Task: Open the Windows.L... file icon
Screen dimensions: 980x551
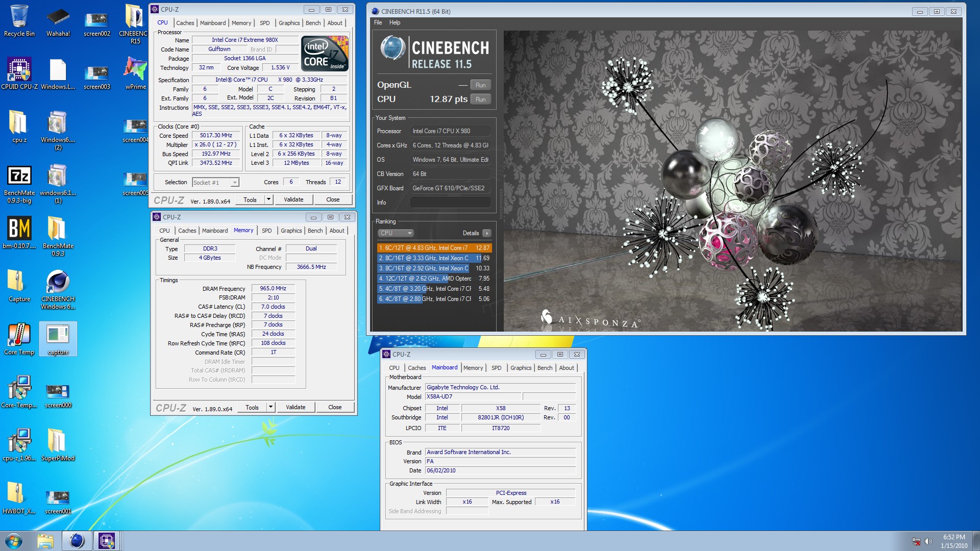Action: click(x=58, y=74)
